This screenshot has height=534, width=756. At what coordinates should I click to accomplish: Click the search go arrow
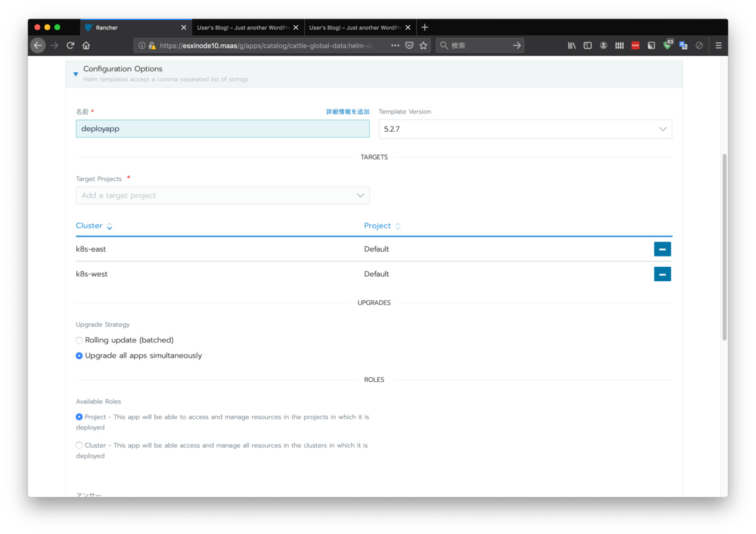[x=517, y=45]
